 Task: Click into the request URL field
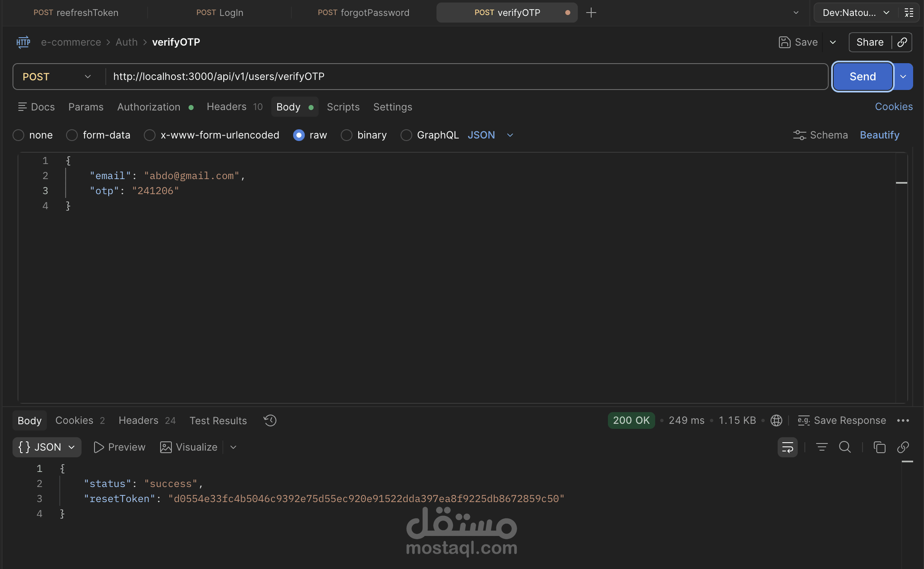click(x=460, y=77)
